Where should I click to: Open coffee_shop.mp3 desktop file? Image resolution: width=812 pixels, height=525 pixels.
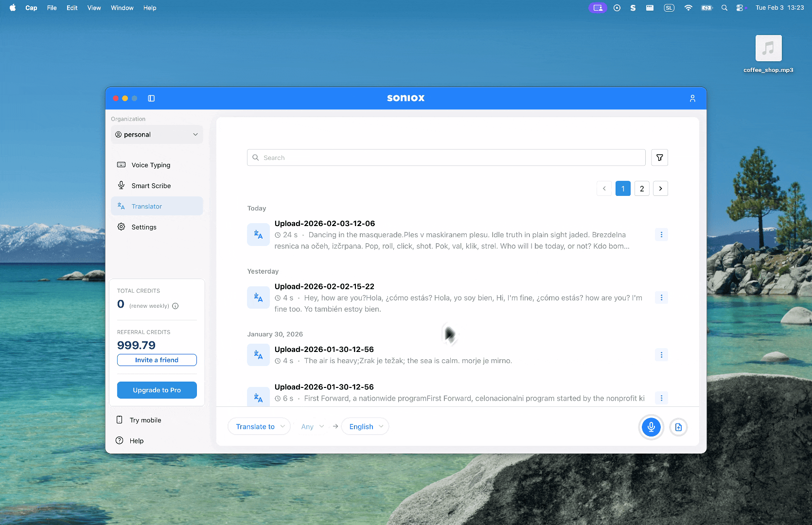coord(768,49)
